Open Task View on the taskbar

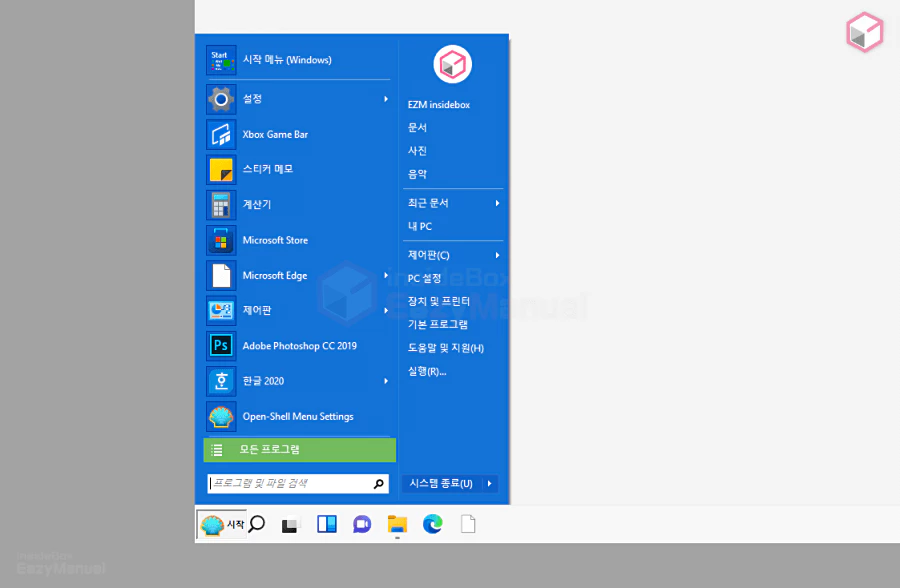coord(291,525)
